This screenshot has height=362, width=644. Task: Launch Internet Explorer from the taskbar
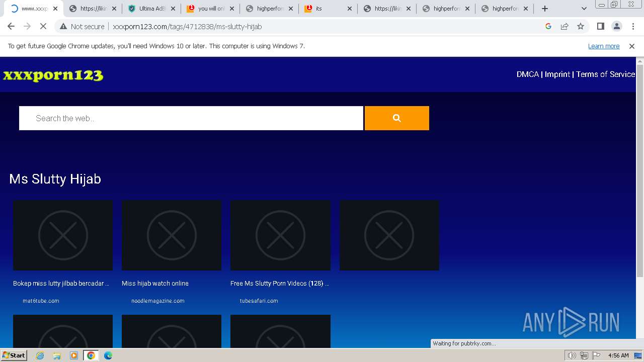[40, 355]
